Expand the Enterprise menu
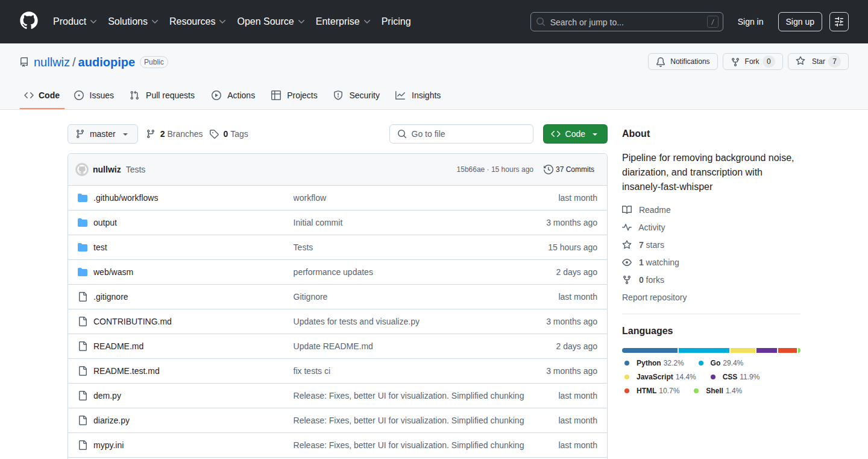Image resolution: width=868 pixels, height=459 pixels. pyautogui.click(x=343, y=21)
